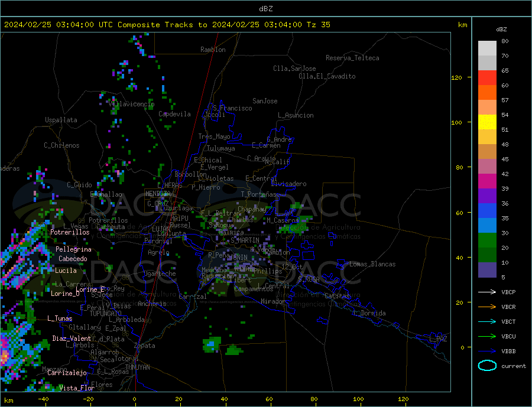
Task: Select the orange 57-60 dBZ swatch
Action: (x=487, y=93)
